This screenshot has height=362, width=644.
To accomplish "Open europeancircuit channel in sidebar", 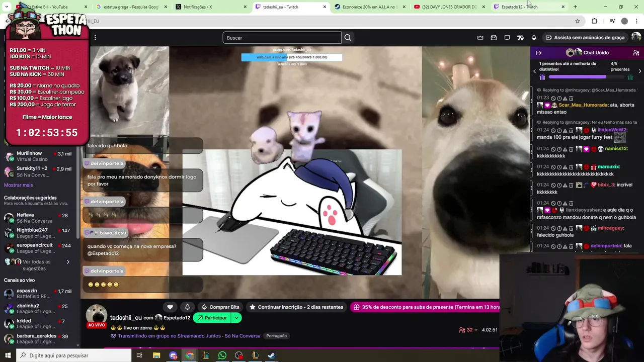I will coord(39,248).
